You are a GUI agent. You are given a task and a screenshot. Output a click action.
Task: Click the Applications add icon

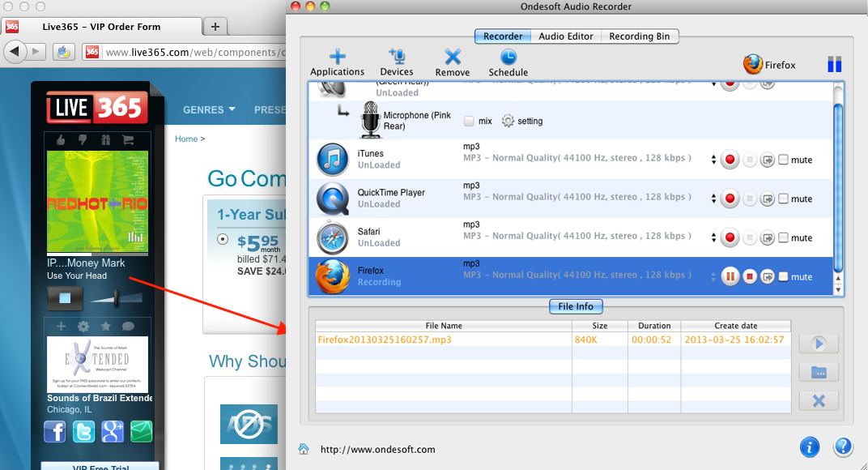click(x=337, y=57)
